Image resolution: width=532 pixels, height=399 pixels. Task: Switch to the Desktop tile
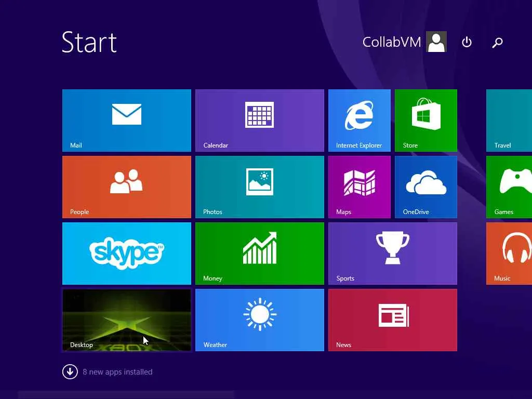[127, 320]
